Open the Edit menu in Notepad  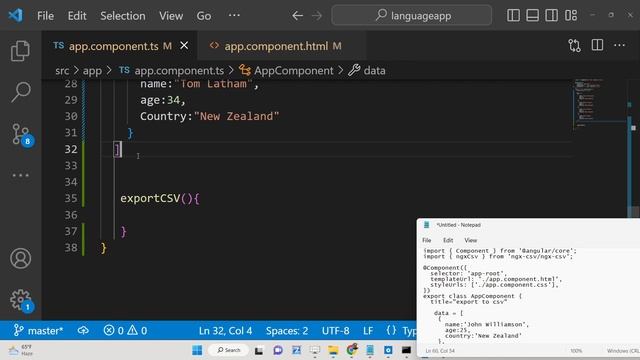[x=448, y=240]
